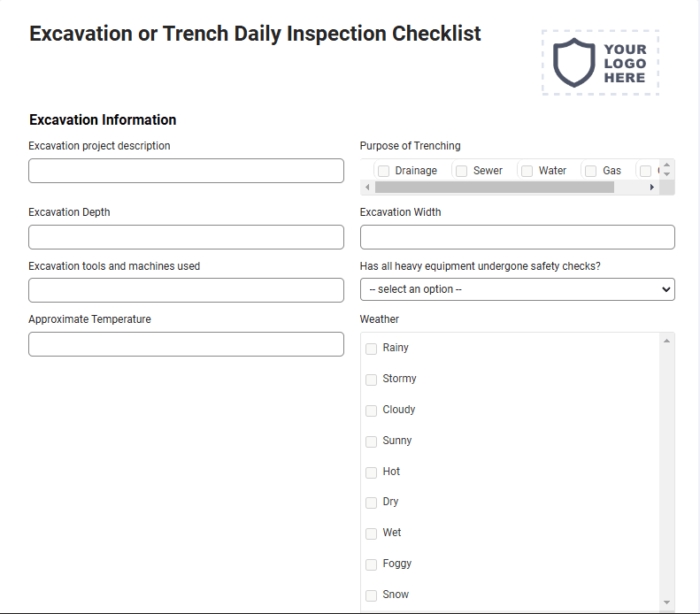The image size is (700, 614).
Task: Tick the Foggy weather checkbox
Action: (371, 564)
